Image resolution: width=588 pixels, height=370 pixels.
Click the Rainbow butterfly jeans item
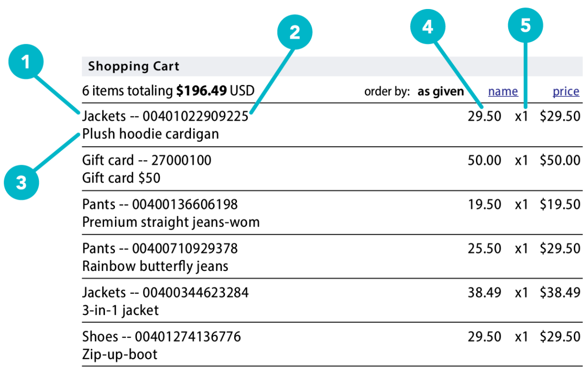(x=155, y=266)
